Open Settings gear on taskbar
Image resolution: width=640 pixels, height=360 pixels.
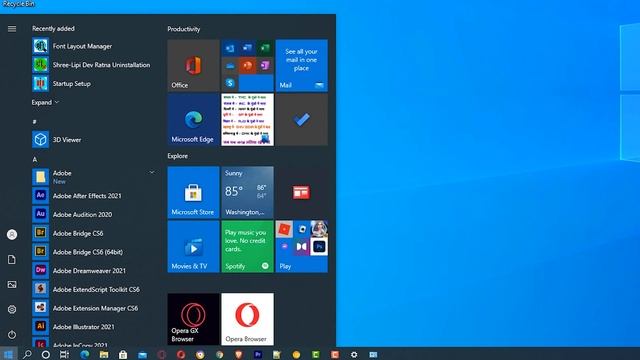354,354
